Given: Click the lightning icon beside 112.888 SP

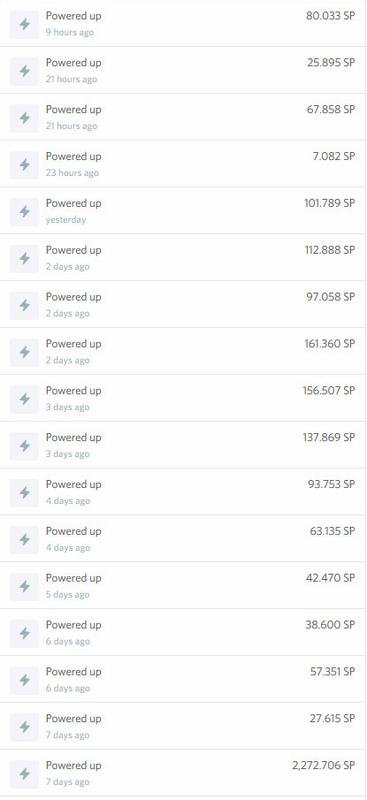Looking at the screenshot, I should pyautogui.click(x=24, y=259).
